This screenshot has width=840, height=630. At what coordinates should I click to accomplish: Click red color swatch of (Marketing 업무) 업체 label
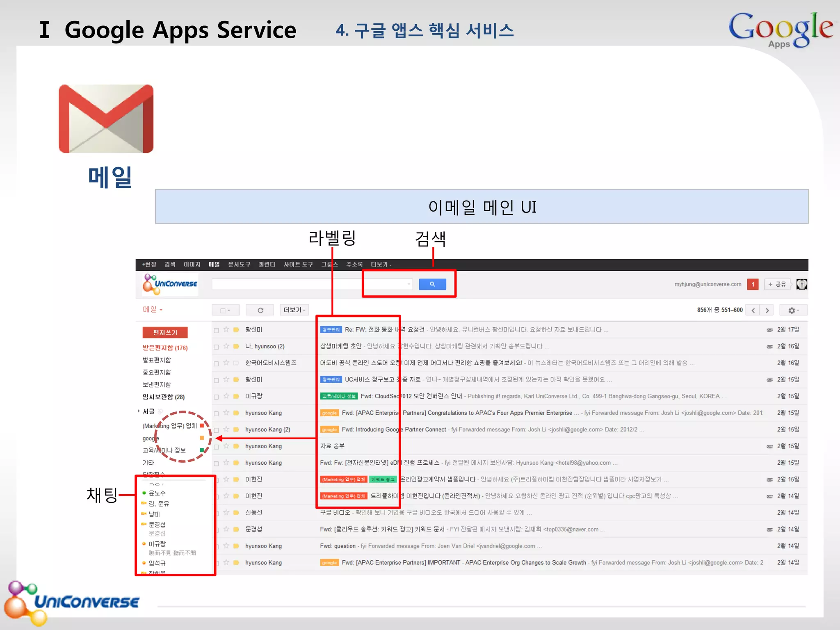(x=202, y=426)
